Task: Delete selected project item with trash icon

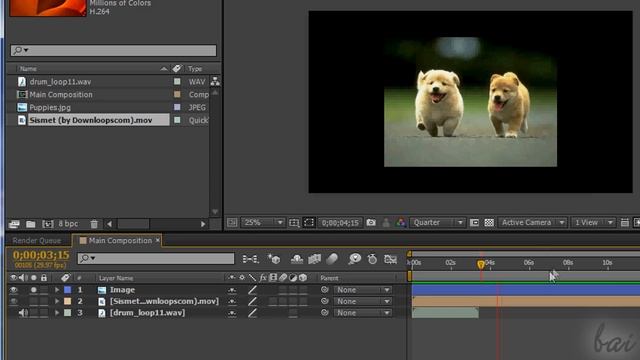Action: click(x=94, y=224)
